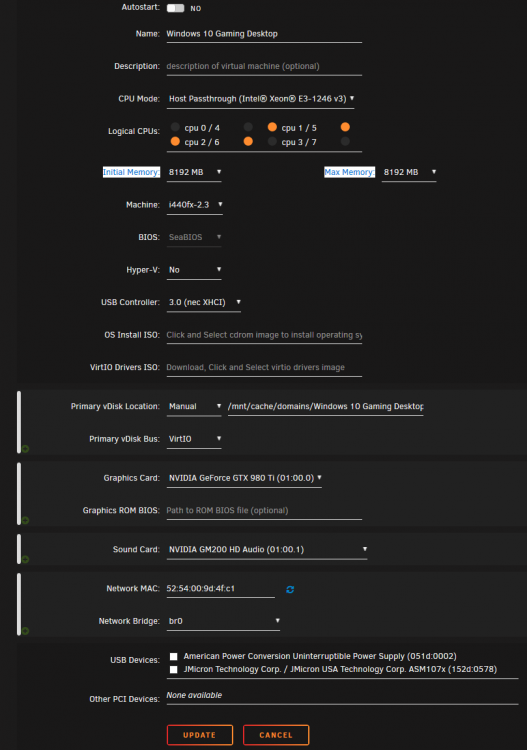Click the Max Memory label link
Viewport: 527px width, 750px height.
[349, 172]
